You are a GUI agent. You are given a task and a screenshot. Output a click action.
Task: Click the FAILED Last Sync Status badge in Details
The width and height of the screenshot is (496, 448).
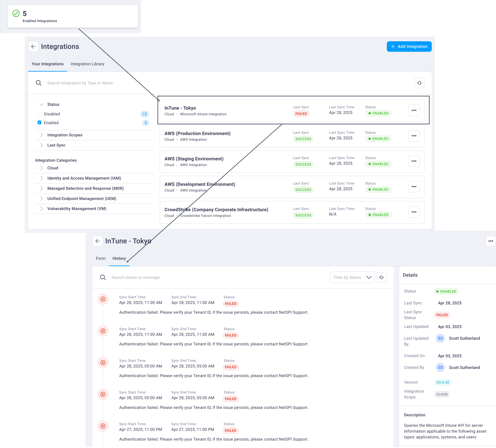442,315
